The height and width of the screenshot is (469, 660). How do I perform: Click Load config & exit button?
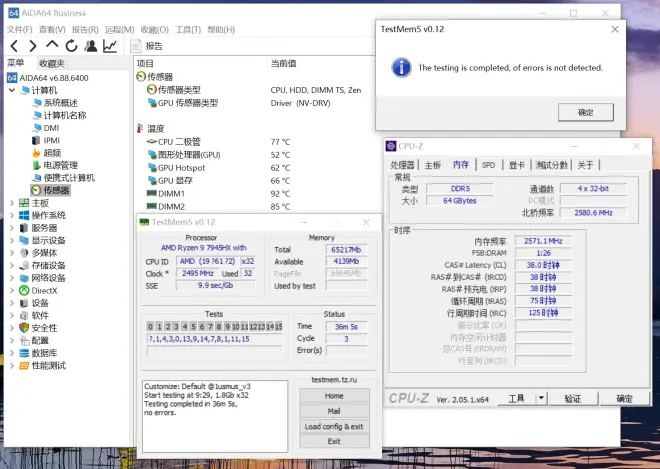[x=334, y=427]
